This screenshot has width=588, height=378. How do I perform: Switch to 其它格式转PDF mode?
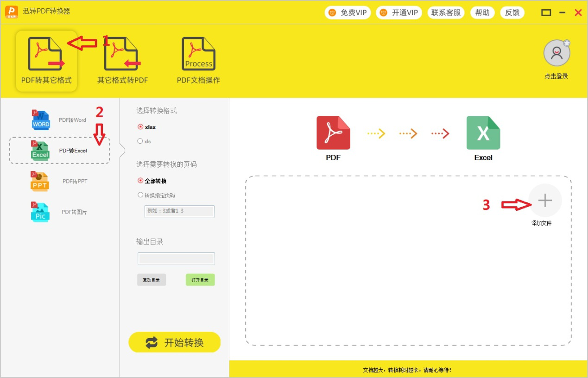coord(122,61)
